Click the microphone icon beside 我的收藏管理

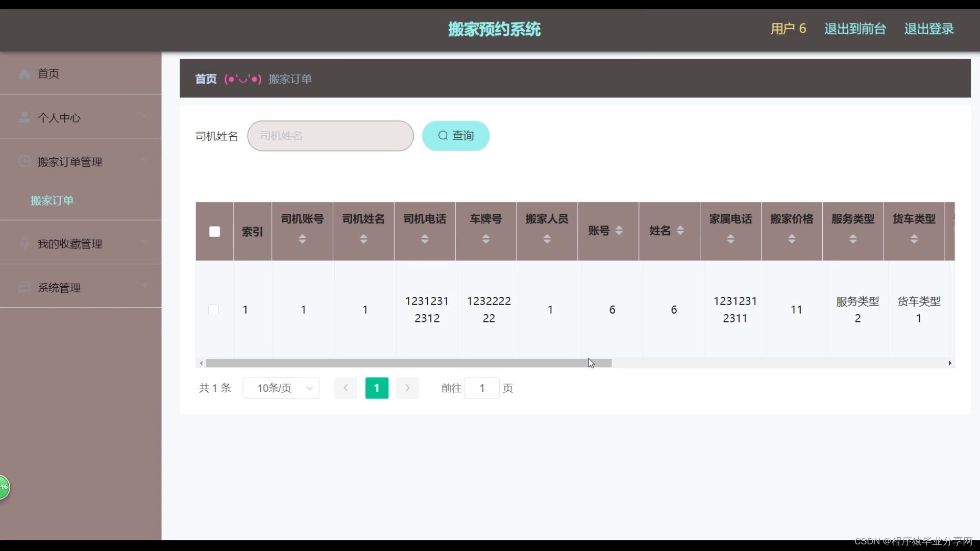24,243
